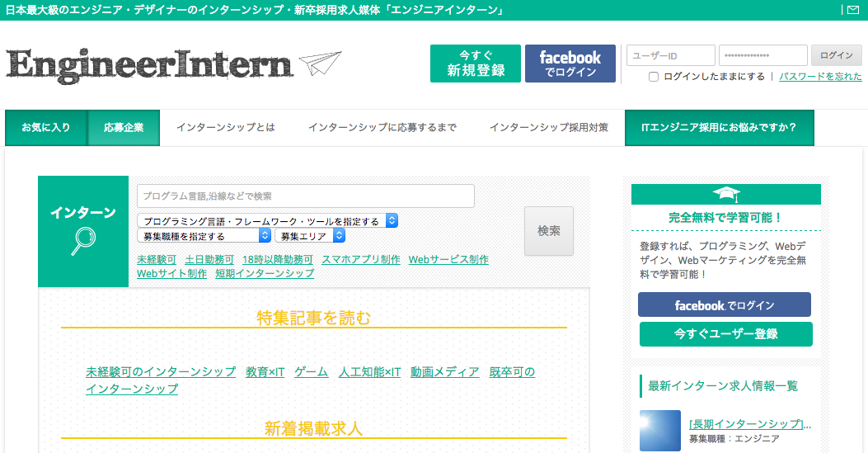Click sidebar facebookでログイン button
Image resolution: width=868 pixels, height=453 pixels.
coord(724,304)
